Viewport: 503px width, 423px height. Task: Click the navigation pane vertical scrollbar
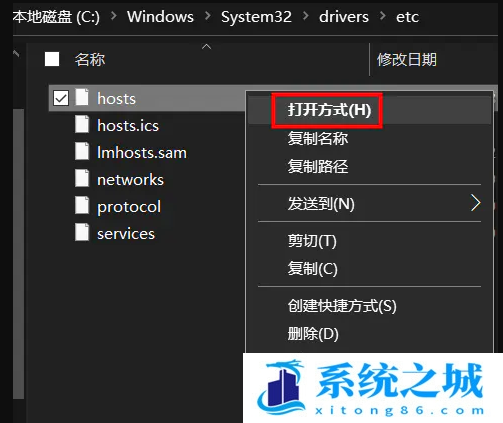18,253
